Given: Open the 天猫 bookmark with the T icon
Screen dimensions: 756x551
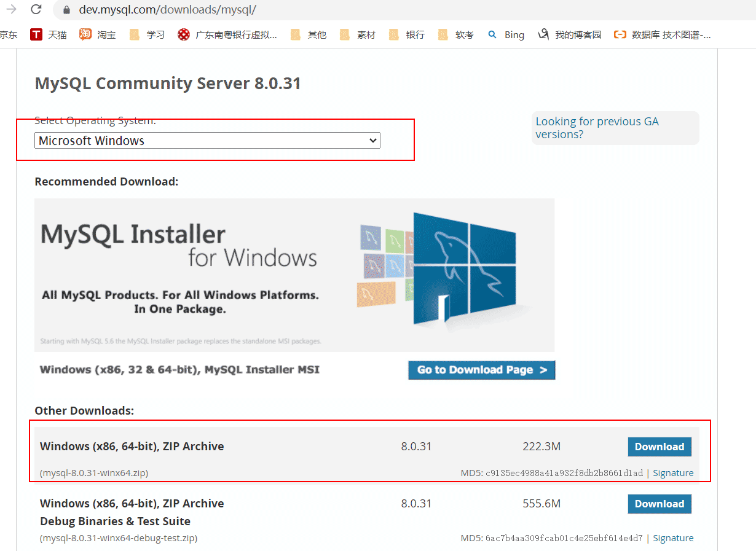Looking at the screenshot, I should [x=36, y=34].
